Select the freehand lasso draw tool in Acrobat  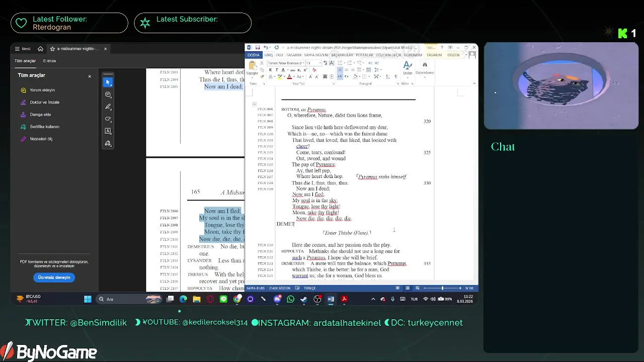click(108, 119)
